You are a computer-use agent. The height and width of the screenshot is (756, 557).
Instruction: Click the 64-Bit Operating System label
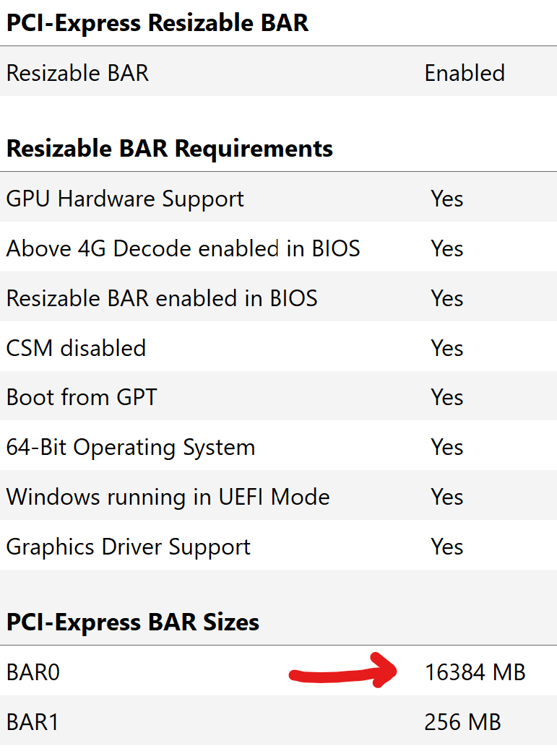pos(131,446)
